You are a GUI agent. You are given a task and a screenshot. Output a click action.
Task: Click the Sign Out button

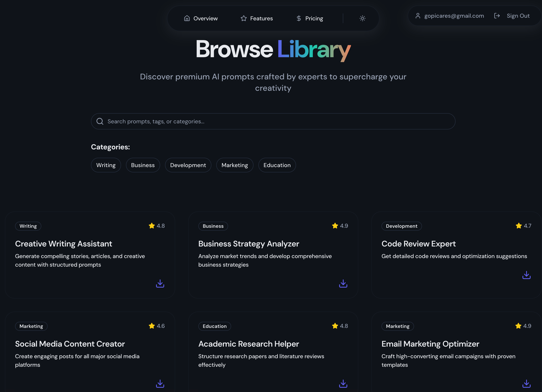pyautogui.click(x=512, y=16)
